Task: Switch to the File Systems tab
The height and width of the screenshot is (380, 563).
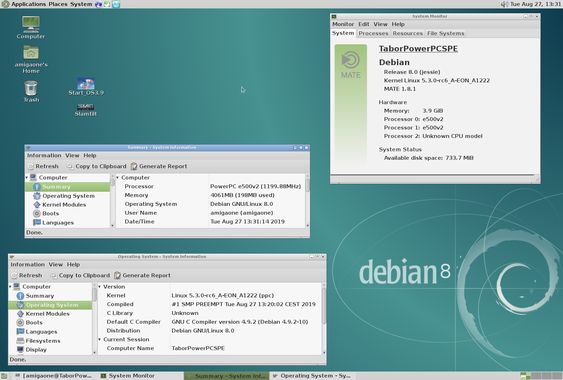Action: pyautogui.click(x=446, y=33)
